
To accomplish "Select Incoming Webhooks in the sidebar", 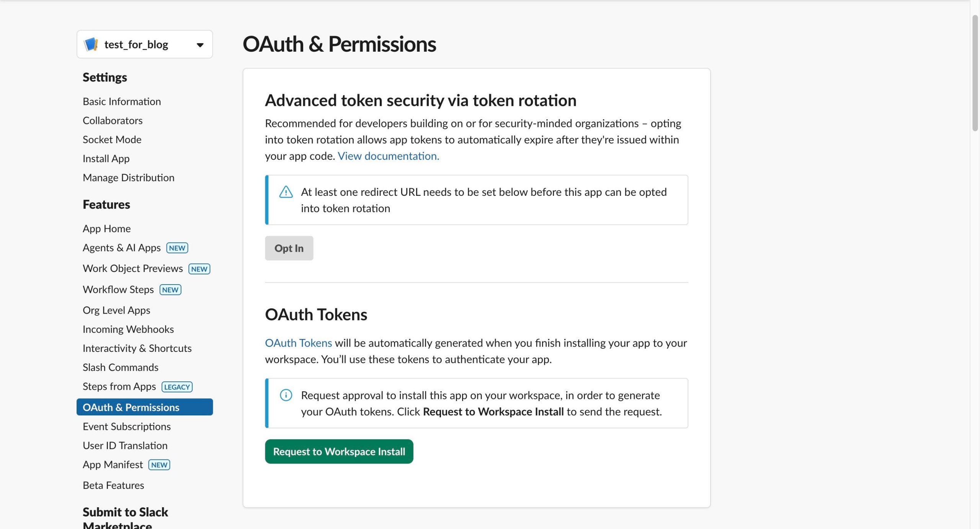I will (x=128, y=329).
